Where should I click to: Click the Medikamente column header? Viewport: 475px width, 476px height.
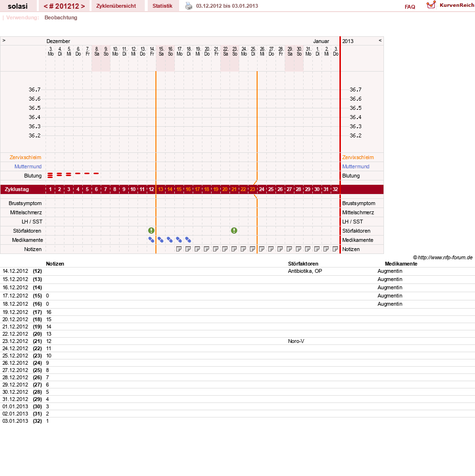pyautogui.click(x=401, y=264)
